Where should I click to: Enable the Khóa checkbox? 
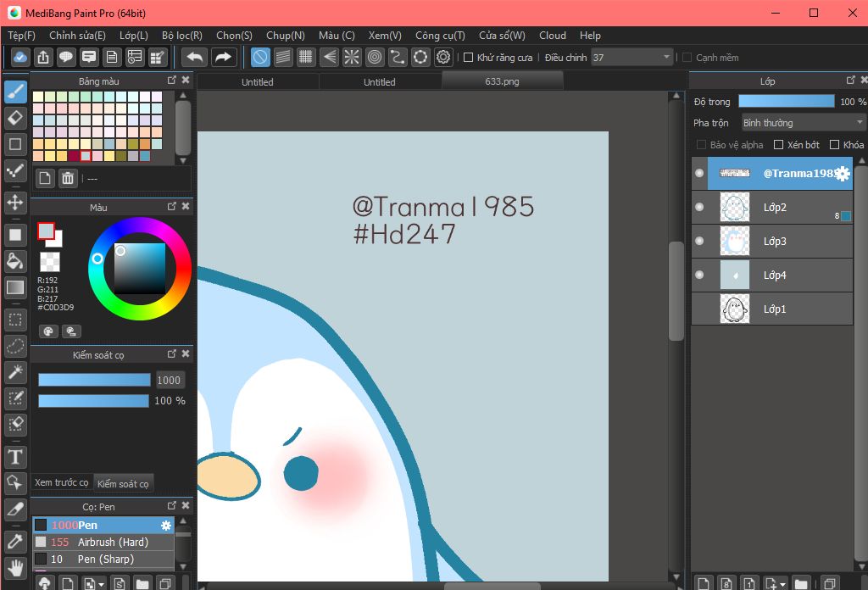point(835,144)
